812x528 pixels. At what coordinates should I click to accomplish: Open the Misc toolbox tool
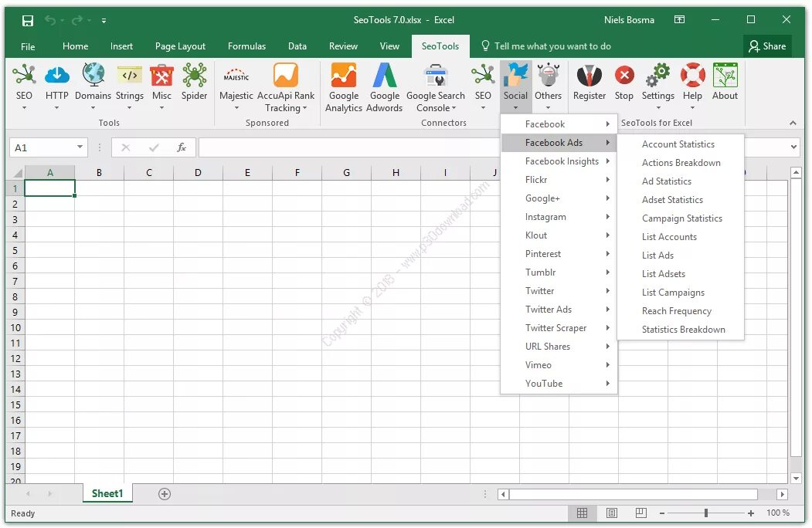point(161,86)
